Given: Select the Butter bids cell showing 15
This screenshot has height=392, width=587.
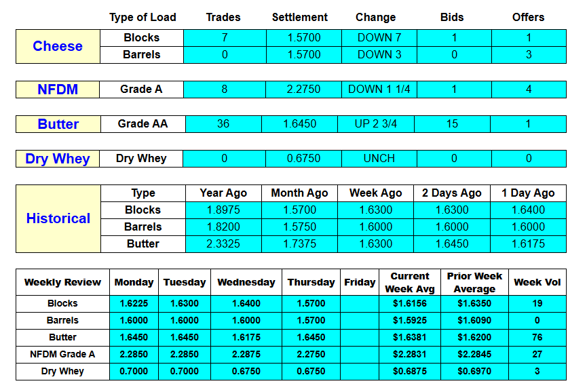Looking at the screenshot, I should coord(452,124).
